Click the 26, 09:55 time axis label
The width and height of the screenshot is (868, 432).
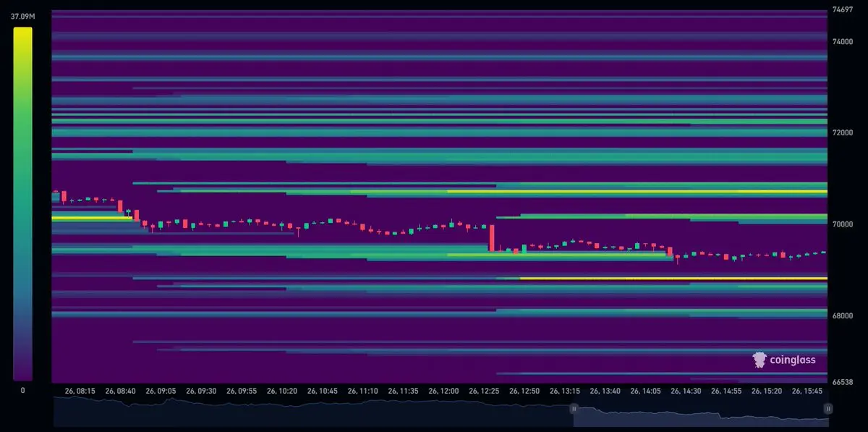(242, 391)
